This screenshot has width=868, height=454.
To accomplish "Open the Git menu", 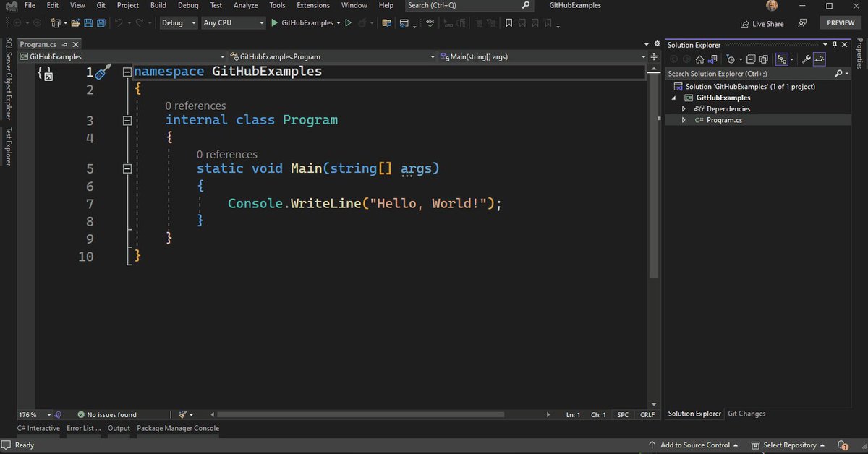I will pyautogui.click(x=101, y=5).
